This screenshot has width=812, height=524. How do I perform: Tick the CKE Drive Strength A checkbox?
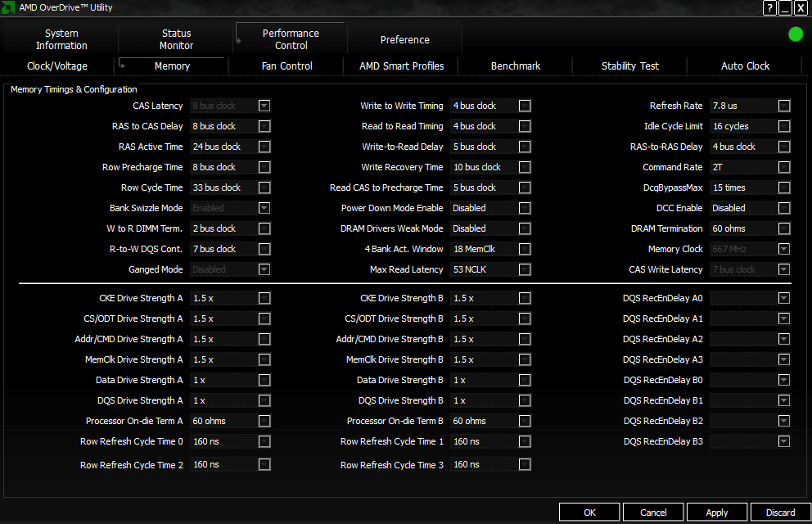point(264,298)
